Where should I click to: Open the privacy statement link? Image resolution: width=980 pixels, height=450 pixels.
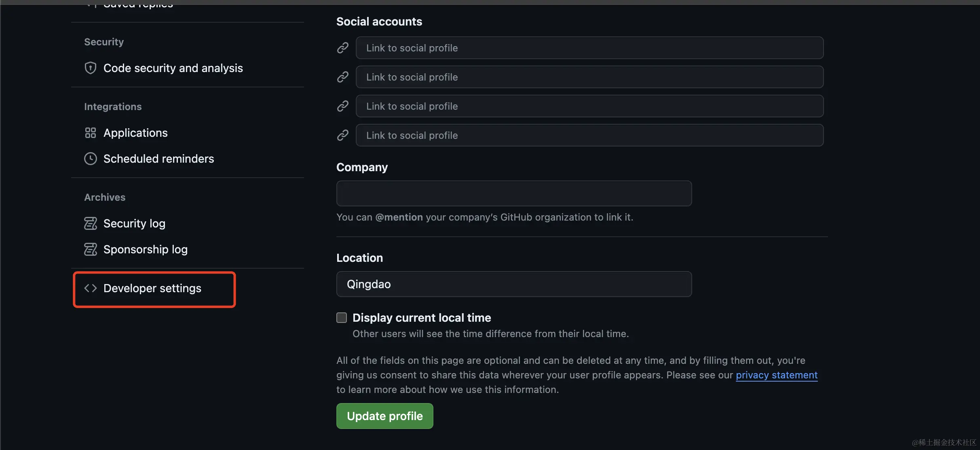[x=776, y=375]
